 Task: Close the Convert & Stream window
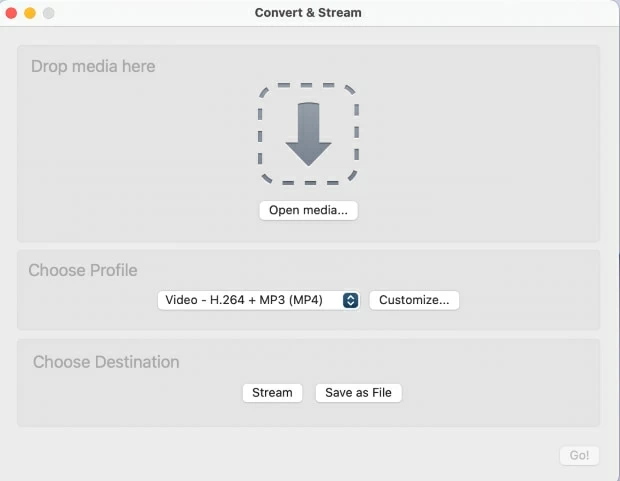pos(12,13)
